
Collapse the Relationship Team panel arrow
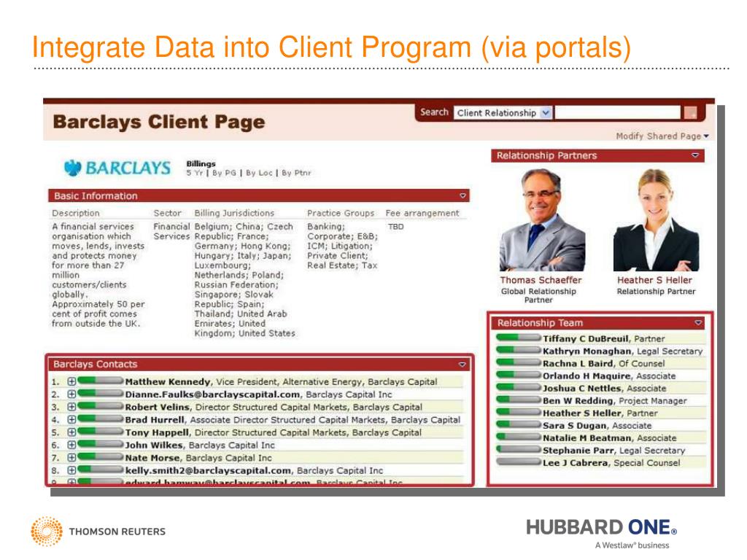point(698,323)
